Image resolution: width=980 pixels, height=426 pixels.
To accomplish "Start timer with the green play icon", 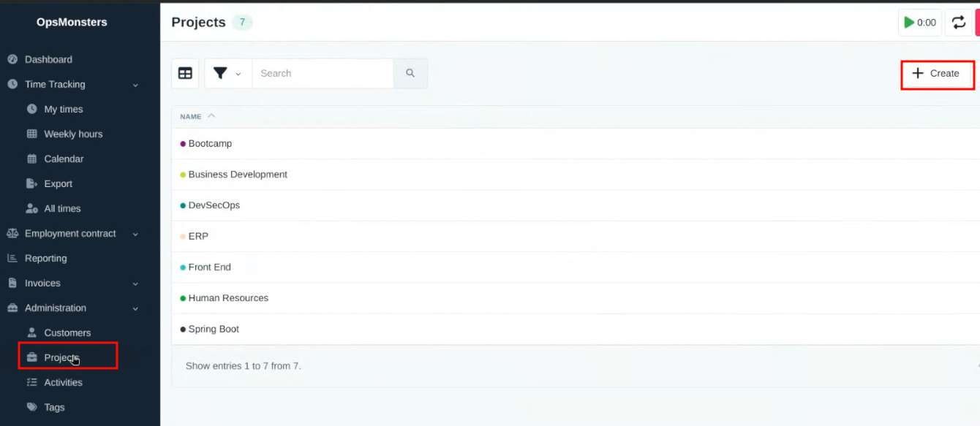I will (x=910, y=23).
